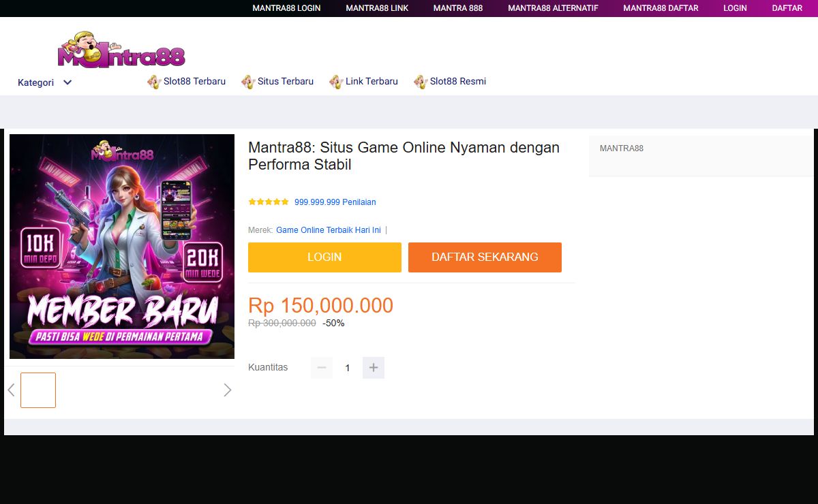Select the small product thumbnail below banner
Screen dimensions: 818x504
38,390
